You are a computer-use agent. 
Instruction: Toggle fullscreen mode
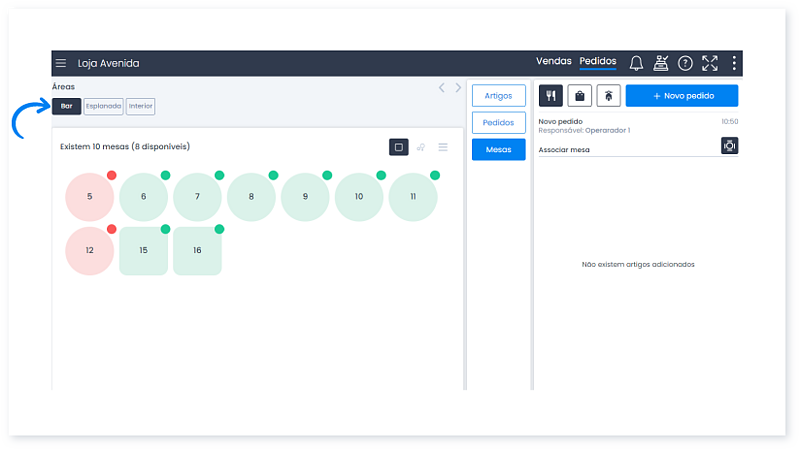(x=710, y=63)
